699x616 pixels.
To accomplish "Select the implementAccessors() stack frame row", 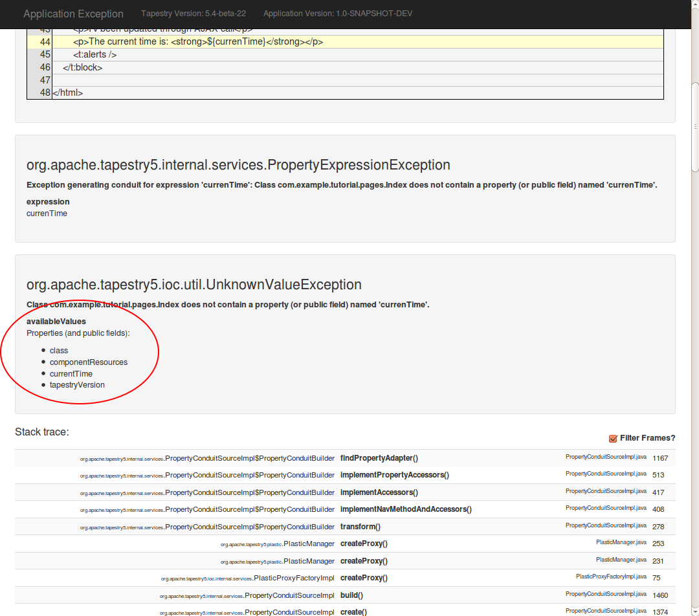I will click(379, 492).
